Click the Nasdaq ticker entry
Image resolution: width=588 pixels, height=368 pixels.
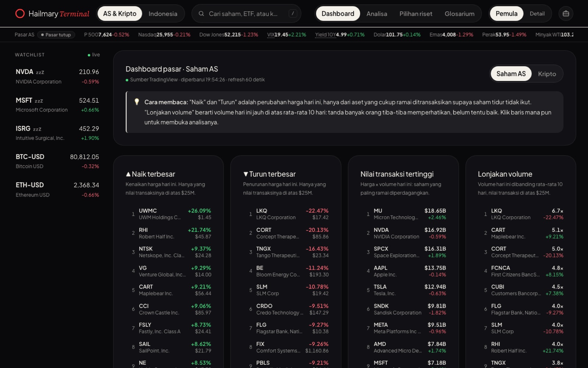[x=164, y=35]
